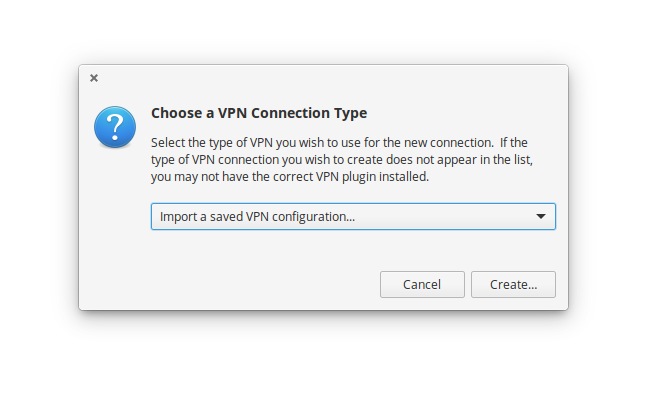Click the first line of the description text

coord(339,142)
